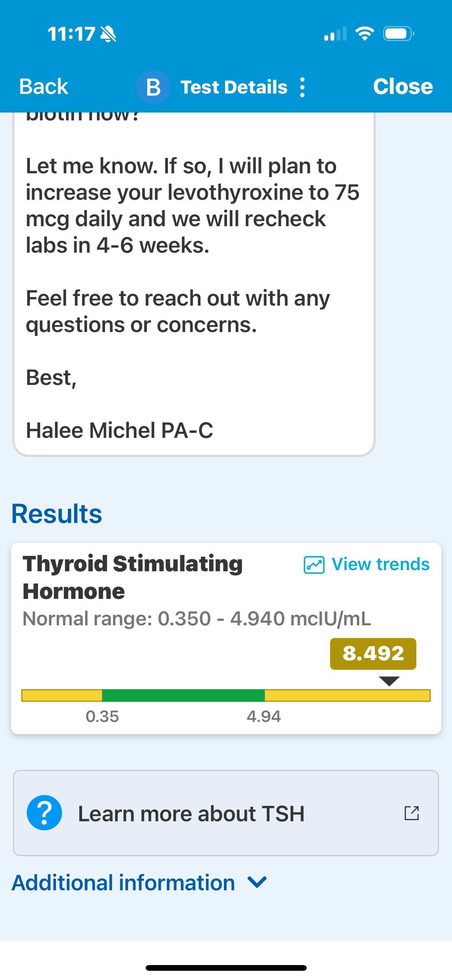Open View trends for TSH

click(380, 564)
